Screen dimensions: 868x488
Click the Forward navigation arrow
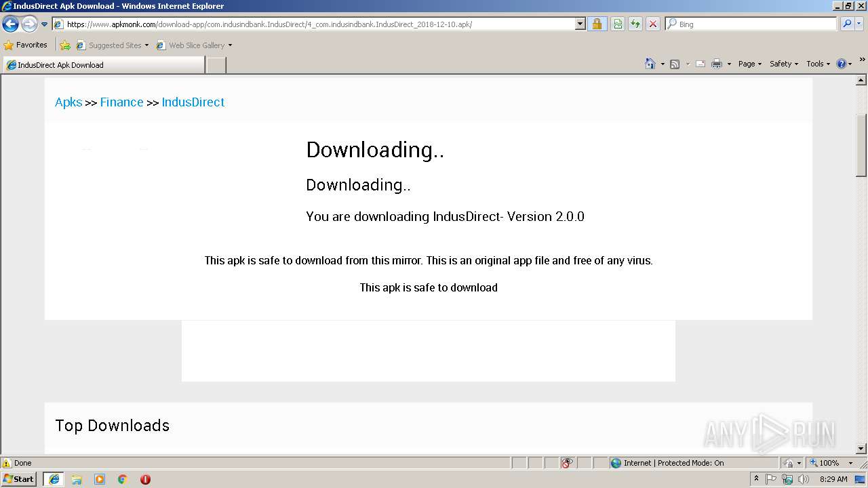pyautogui.click(x=29, y=24)
